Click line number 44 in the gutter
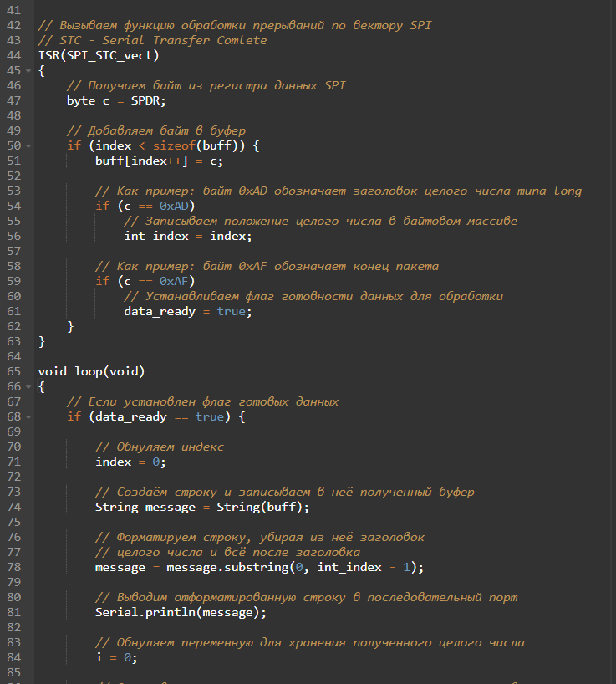The image size is (616, 684). pyautogui.click(x=13, y=55)
